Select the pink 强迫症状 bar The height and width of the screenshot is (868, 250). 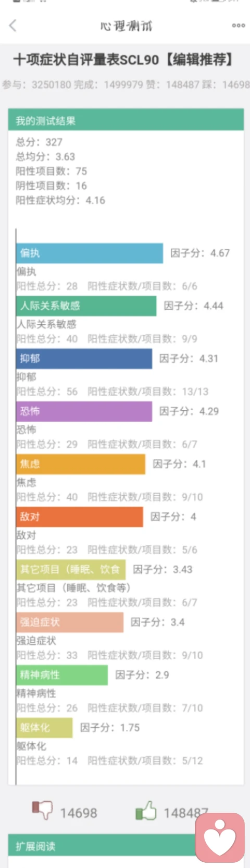click(70, 622)
